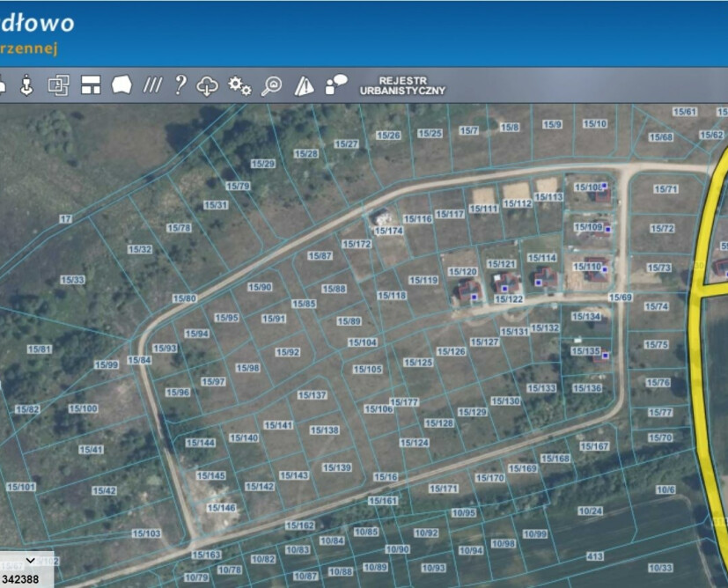Select parcel 15/141 label

click(278, 425)
